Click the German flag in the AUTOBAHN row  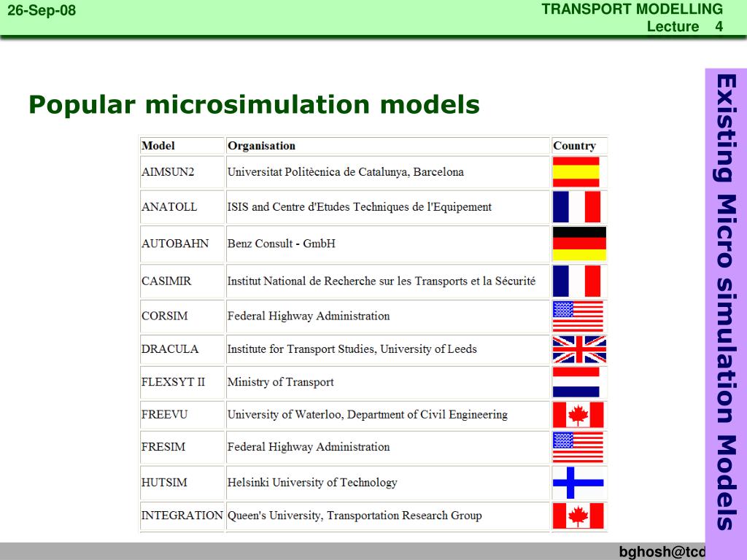point(579,244)
